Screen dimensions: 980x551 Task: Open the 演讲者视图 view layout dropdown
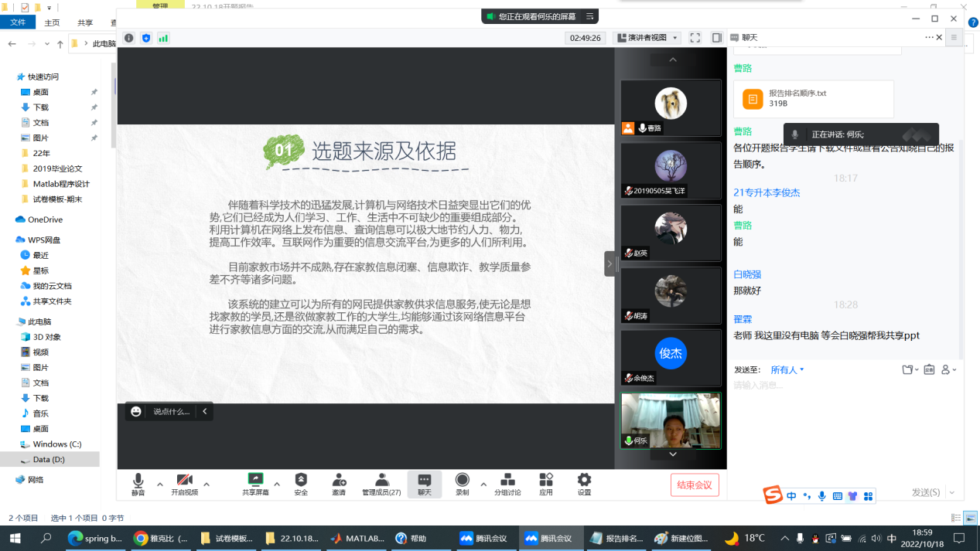pyautogui.click(x=647, y=38)
